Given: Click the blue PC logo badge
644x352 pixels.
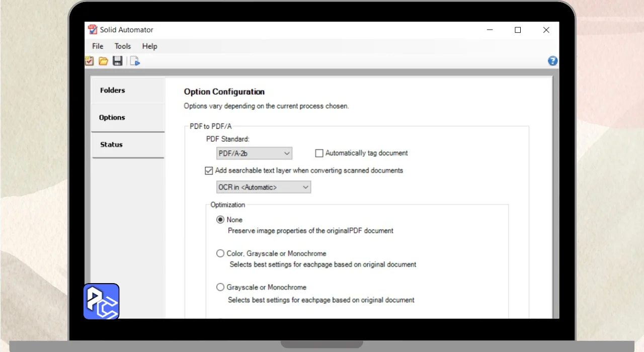Looking at the screenshot, I should tap(101, 301).
